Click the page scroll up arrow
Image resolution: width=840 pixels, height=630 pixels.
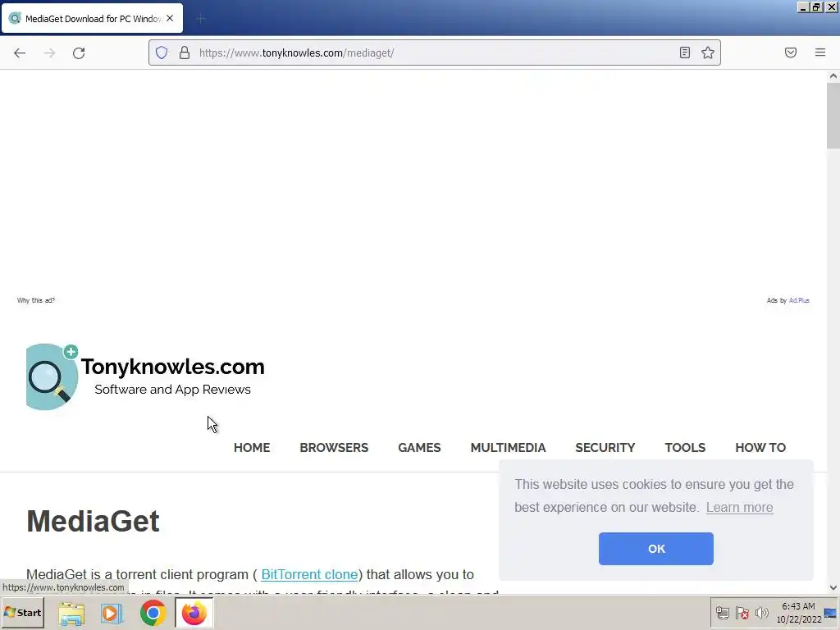pos(833,76)
